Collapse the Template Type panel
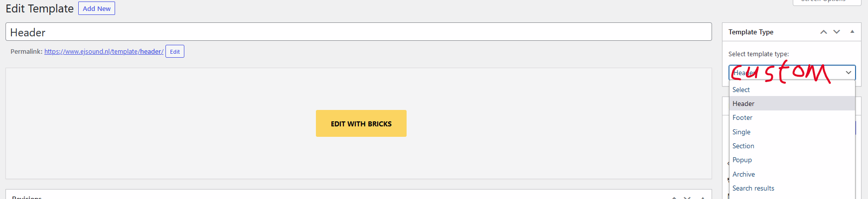 click(x=852, y=32)
